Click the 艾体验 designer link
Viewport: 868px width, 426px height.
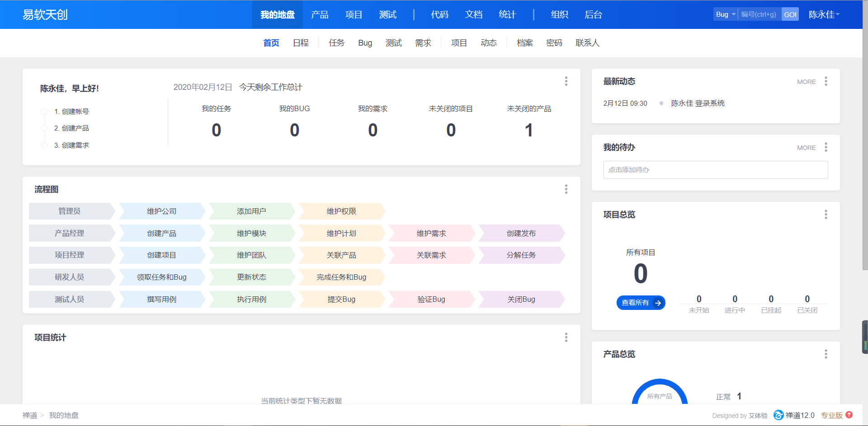point(758,416)
